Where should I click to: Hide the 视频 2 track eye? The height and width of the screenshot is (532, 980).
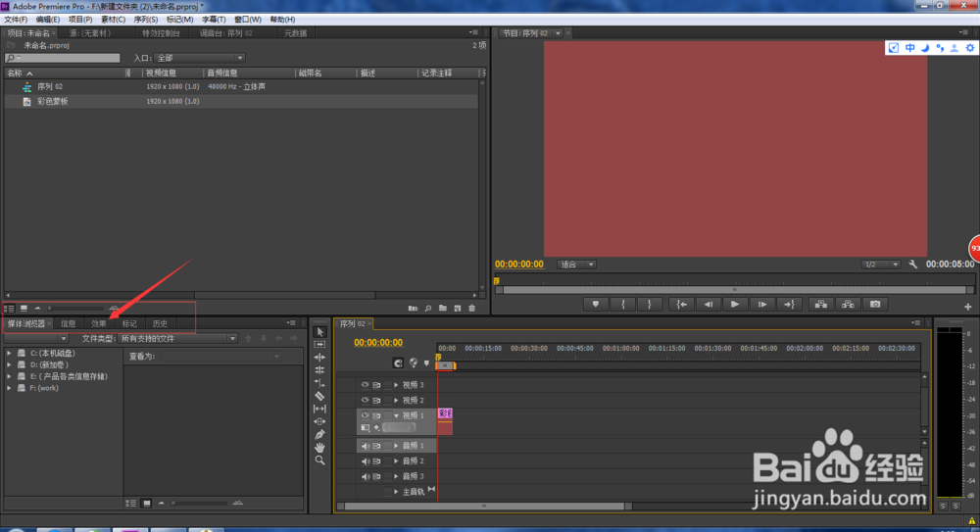(x=365, y=400)
